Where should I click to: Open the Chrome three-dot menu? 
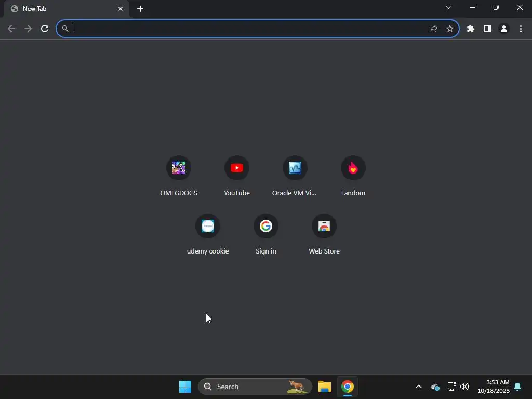pos(521,29)
